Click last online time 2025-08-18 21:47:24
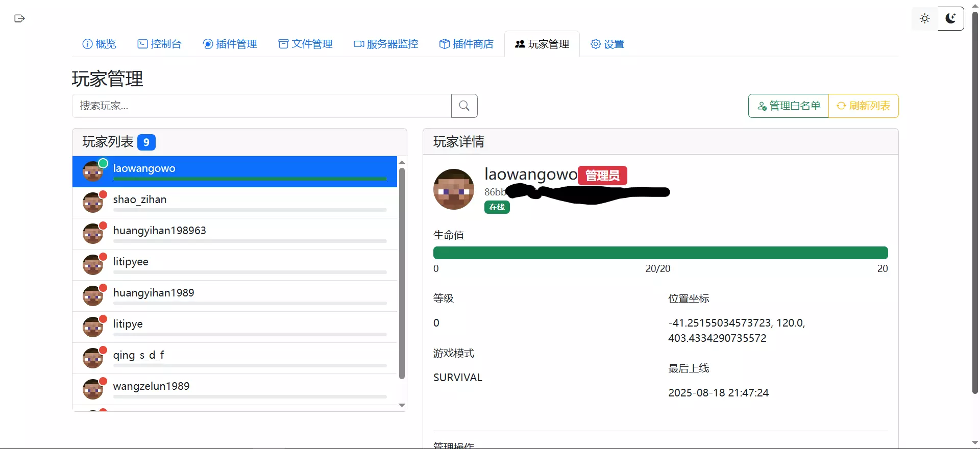Image resolution: width=980 pixels, height=449 pixels. coord(719,393)
